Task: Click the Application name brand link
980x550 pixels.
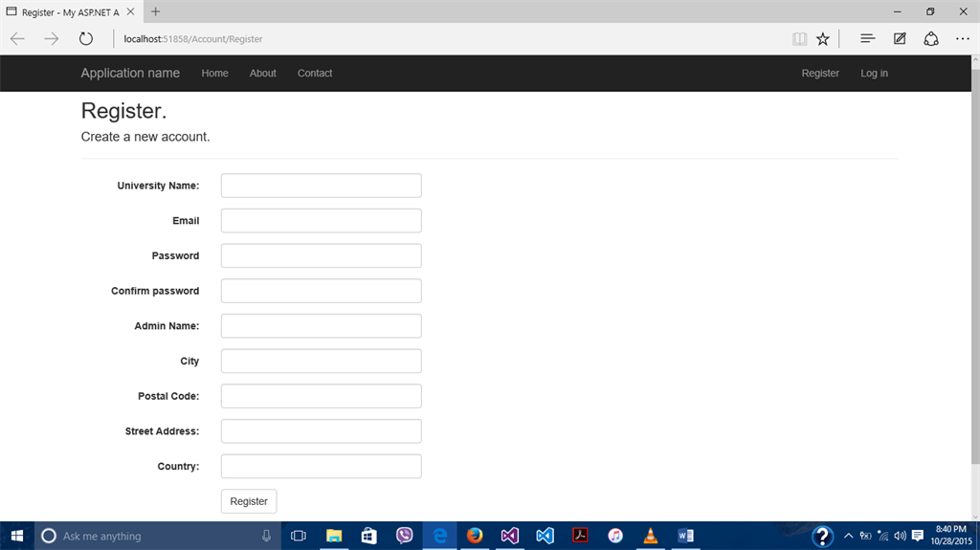Action: tap(130, 73)
